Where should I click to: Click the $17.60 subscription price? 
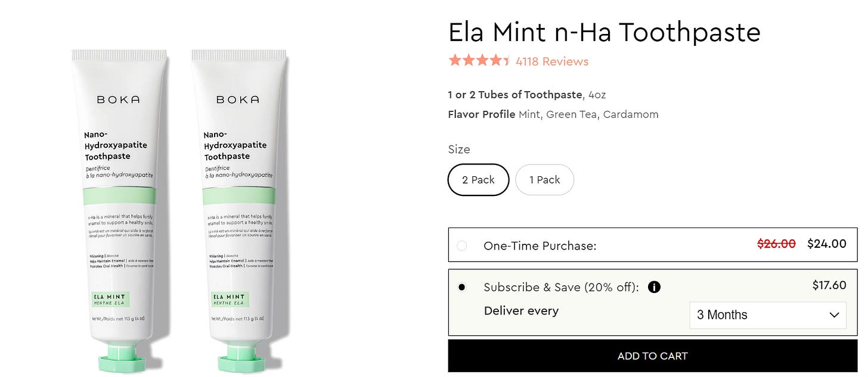tap(829, 285)
